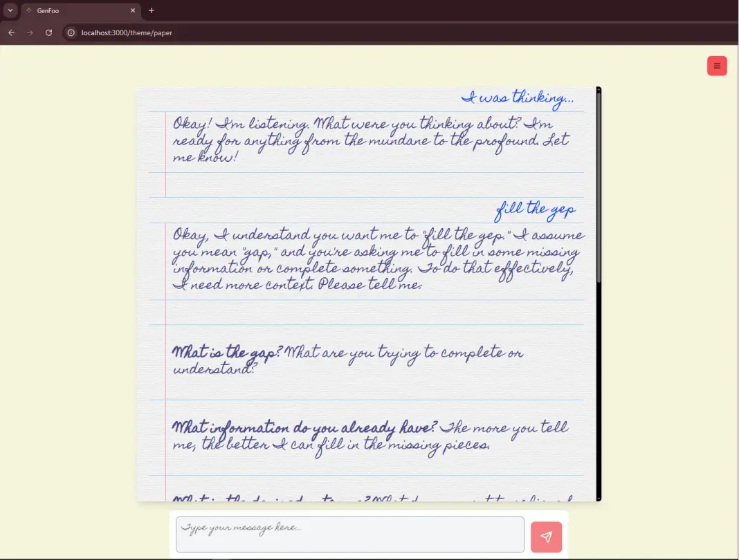Expand the hamburger navigation panel
The image size is (739, 560).
click(717, 65)
